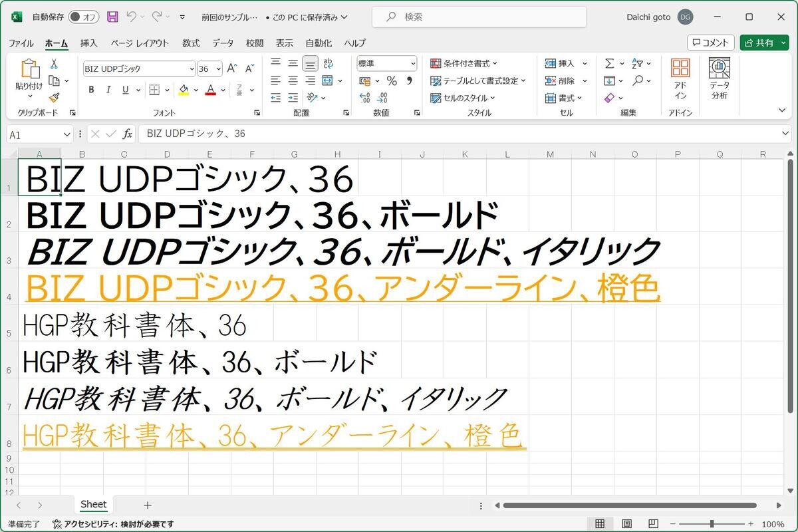Image resolution: width=798 pixels, height=532 pixels.
Task: Switch to the 挿入 ribbon tab
Action: [88, 43]
